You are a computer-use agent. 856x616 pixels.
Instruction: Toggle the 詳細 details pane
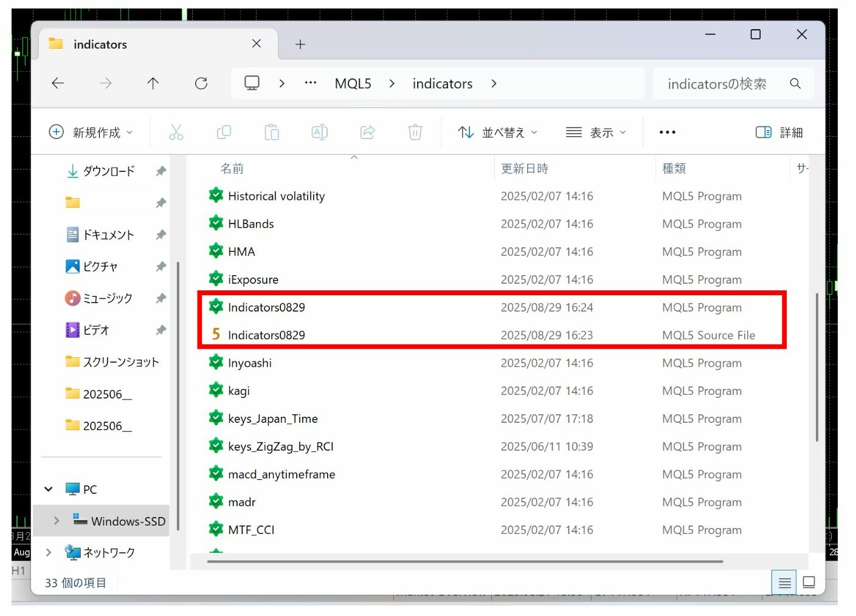779,132
